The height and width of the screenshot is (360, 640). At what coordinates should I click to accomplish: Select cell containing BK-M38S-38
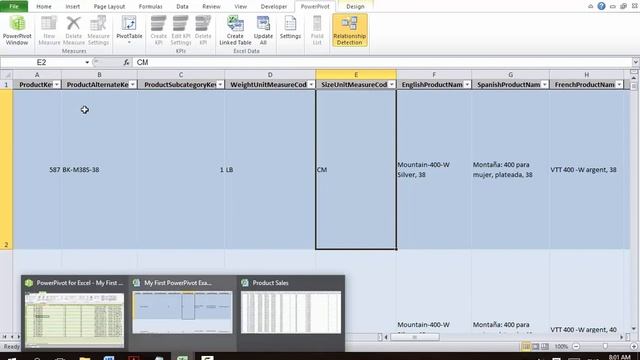(99, 169)
